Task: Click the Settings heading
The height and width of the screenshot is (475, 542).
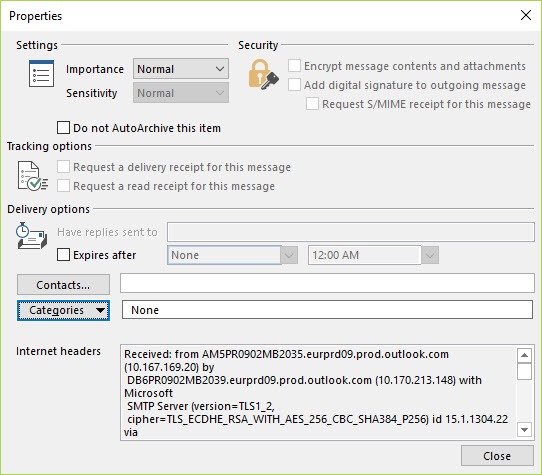Action: (37, 45)
